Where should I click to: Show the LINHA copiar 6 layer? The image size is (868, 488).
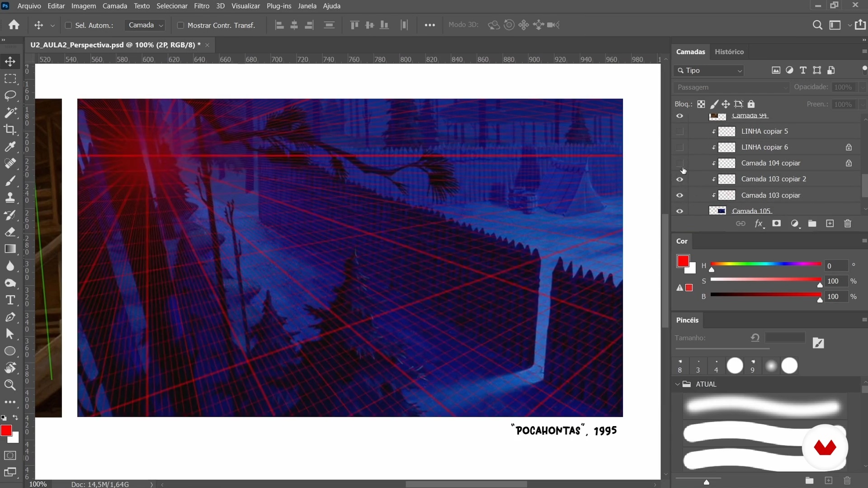[679, 147]
